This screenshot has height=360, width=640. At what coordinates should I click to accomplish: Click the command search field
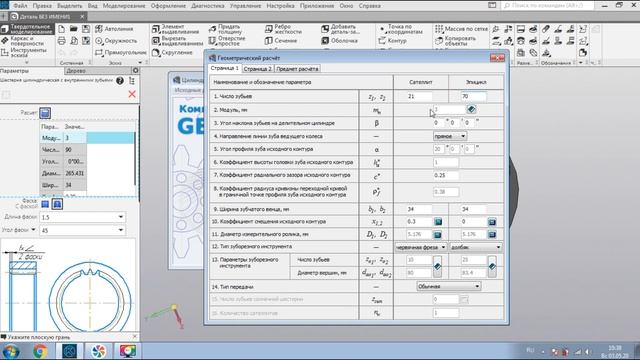point(547,6)
